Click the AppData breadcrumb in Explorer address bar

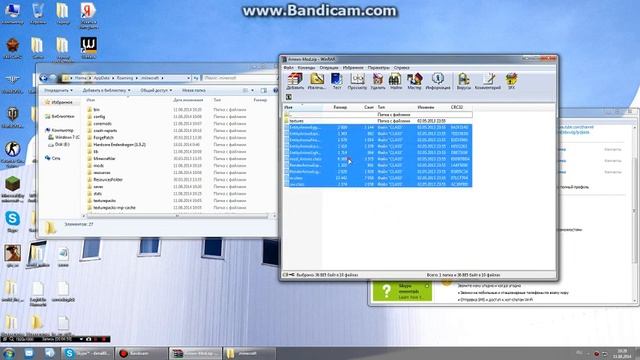click(102, 78)
